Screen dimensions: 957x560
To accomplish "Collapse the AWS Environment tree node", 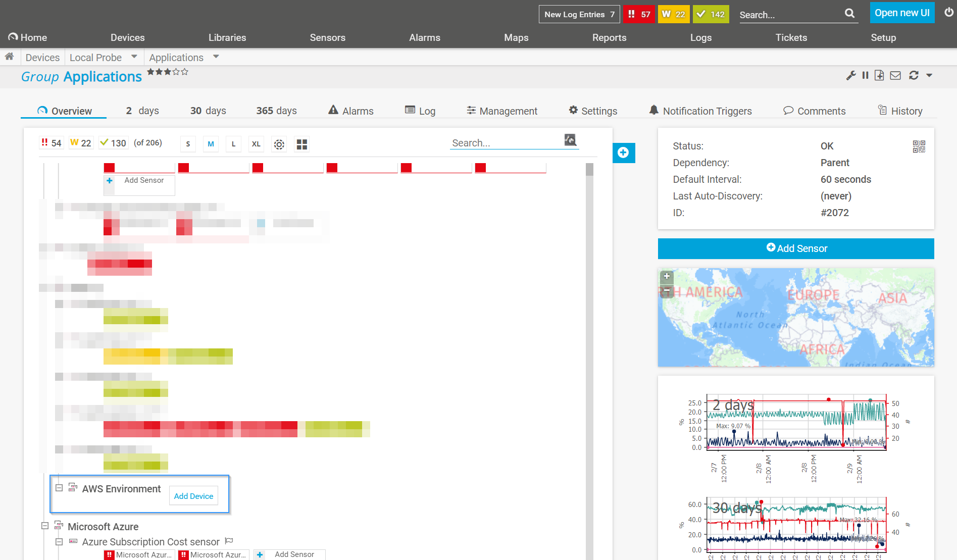I will point(59,488).
